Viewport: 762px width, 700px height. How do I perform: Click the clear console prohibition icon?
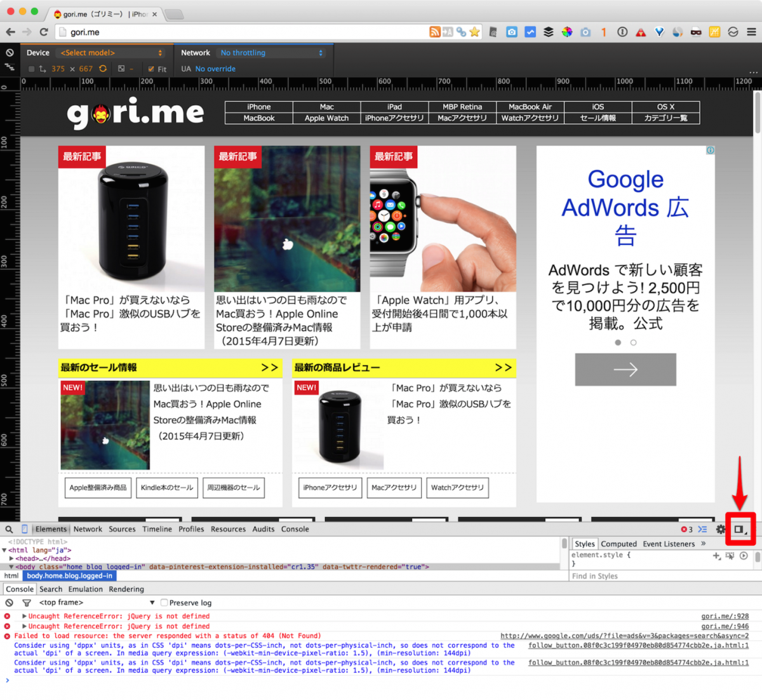pos(8,602)
